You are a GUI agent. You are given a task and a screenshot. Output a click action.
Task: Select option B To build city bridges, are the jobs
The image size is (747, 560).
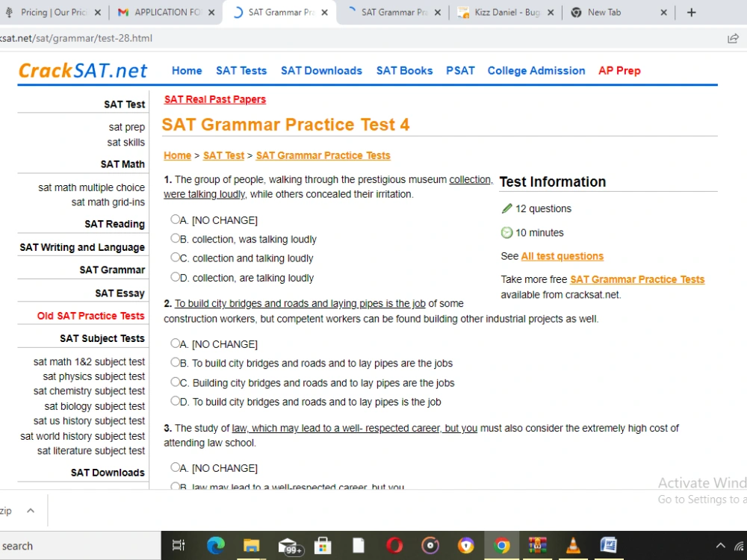tap(175, 362)
